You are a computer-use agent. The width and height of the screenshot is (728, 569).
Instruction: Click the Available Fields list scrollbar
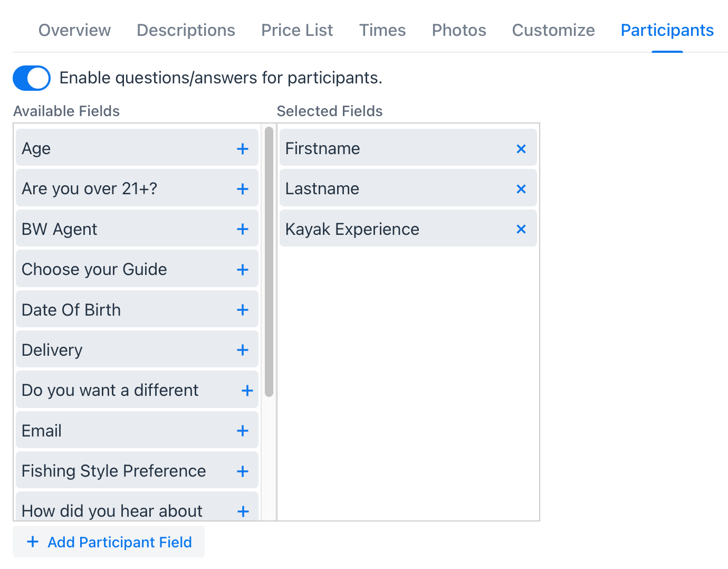[269, 261]
